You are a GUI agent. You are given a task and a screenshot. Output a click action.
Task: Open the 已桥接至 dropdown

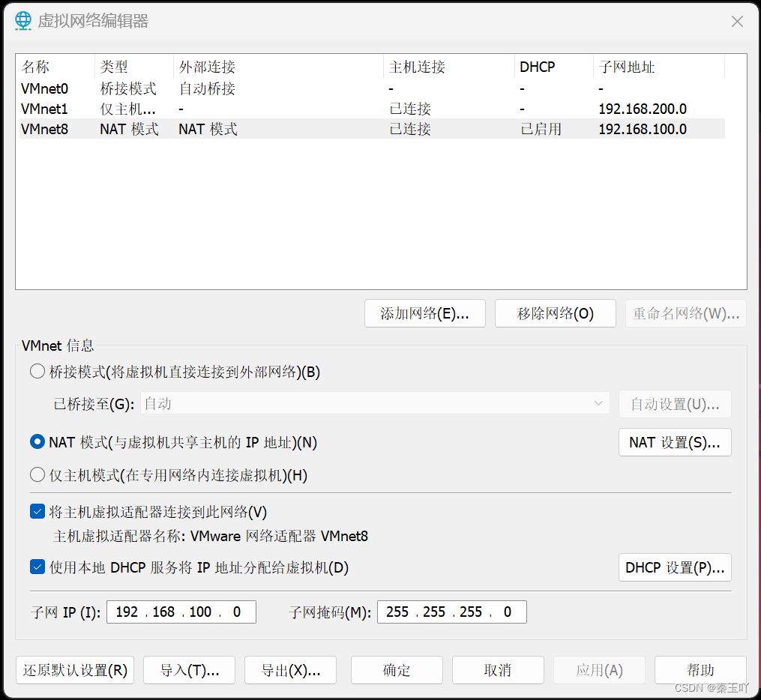coord(375,404)
